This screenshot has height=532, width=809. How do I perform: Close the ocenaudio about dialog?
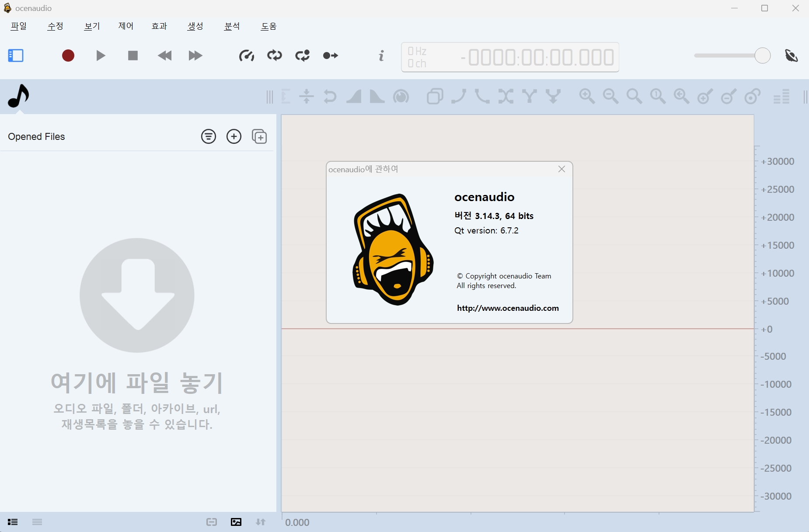coord(562,169)
